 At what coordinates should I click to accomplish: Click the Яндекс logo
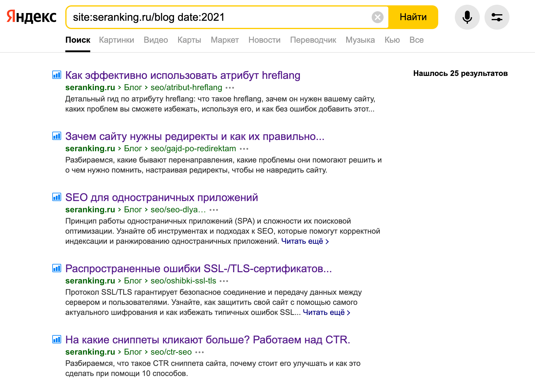point(31,17)
